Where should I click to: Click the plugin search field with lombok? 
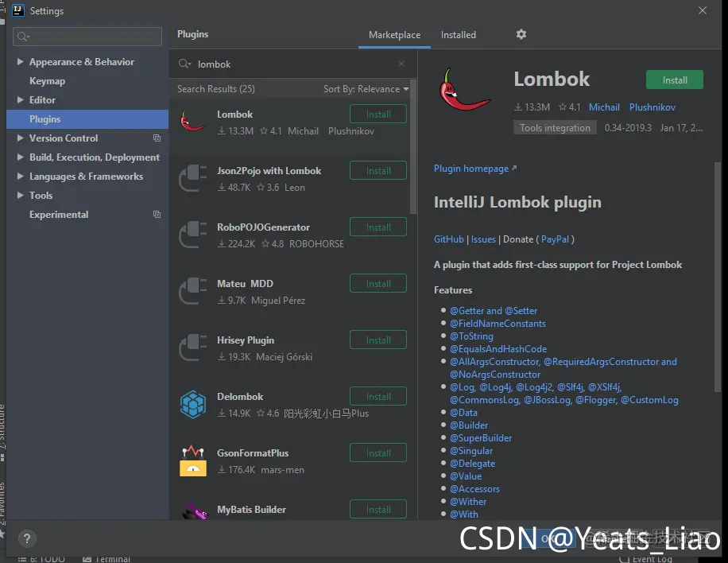coord(292,64)
